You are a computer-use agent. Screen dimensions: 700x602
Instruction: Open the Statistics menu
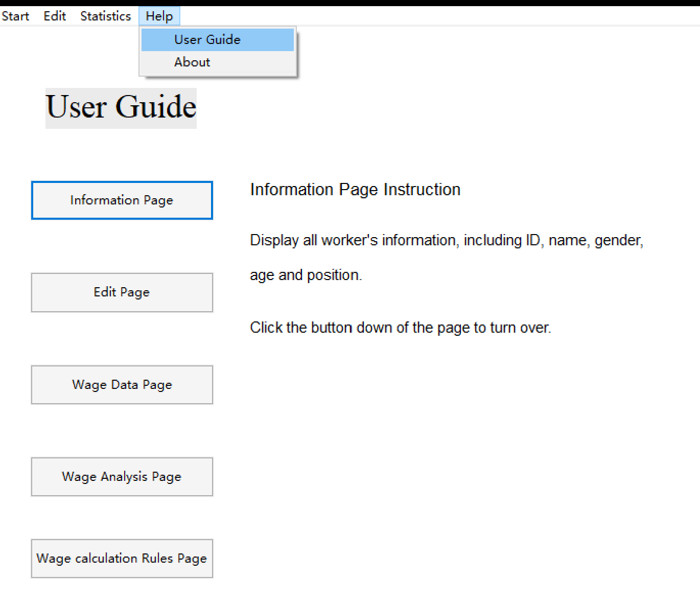105,15
